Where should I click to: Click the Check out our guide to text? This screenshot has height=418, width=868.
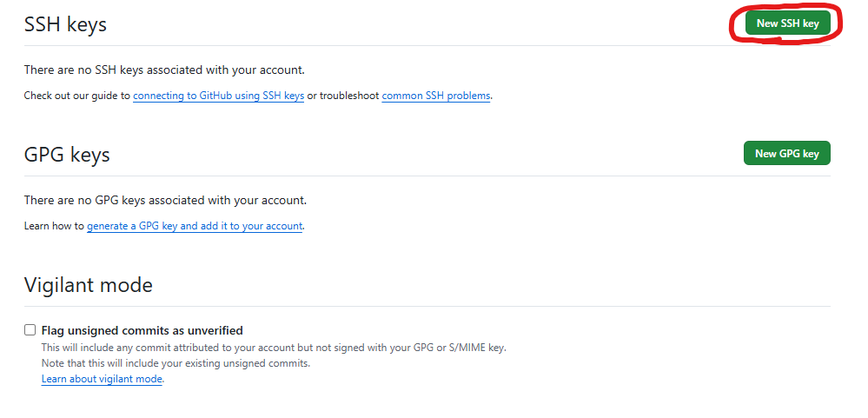[76, 96]
